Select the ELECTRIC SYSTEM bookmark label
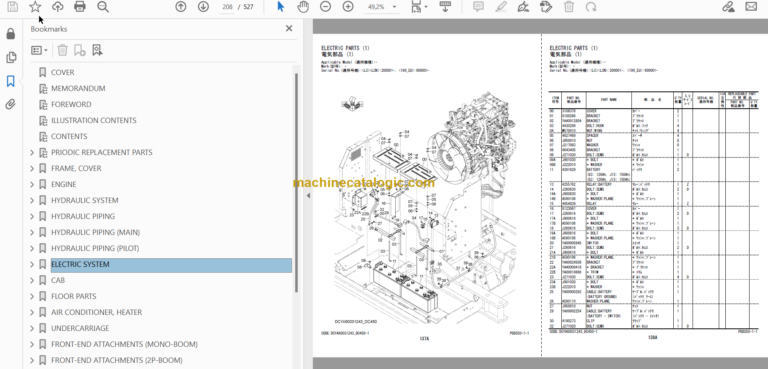The height and width of the screenshot is (369, 768). [80, 265]
